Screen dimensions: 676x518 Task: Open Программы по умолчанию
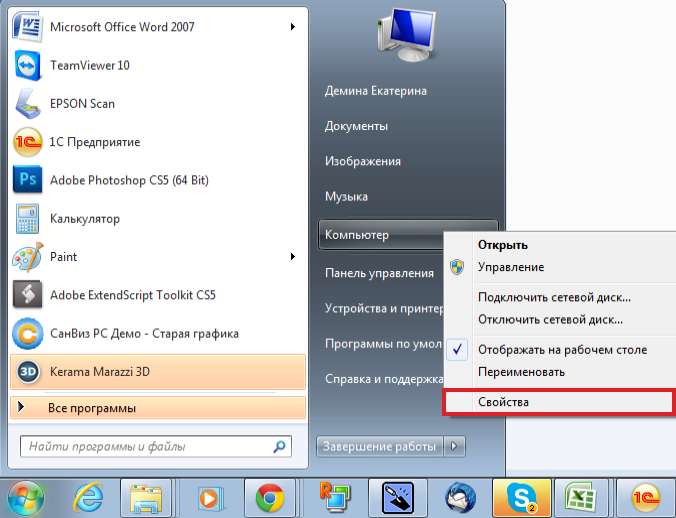(383, 344)
